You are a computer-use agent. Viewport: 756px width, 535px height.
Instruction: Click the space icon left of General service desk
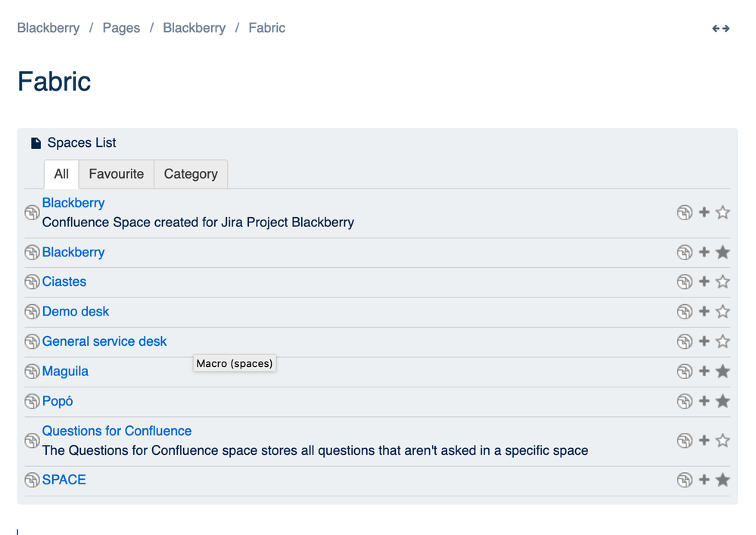pyautogui.click(x=32, y=342)
